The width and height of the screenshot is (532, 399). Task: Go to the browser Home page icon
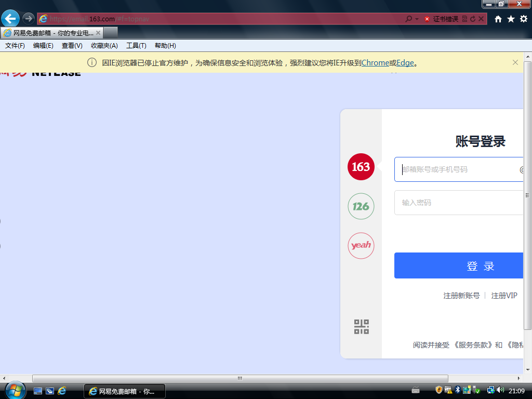tap(498, 19)
